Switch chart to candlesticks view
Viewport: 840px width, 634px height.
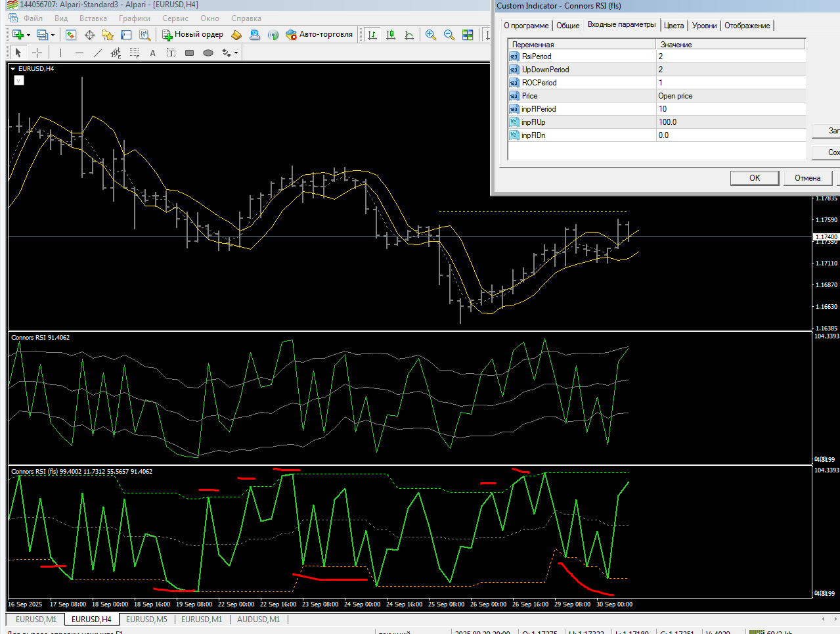[391, 35]
